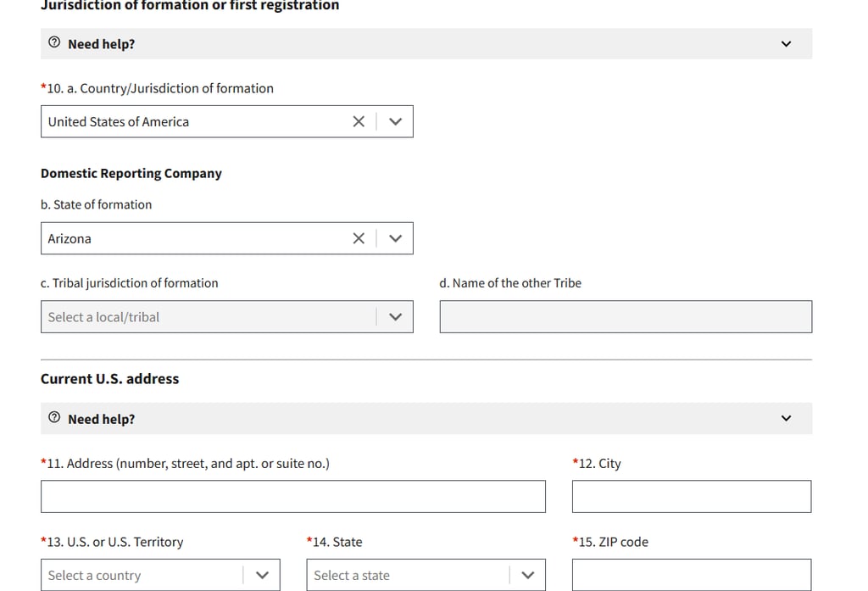Open State of formation dropdown arrow

(395, 238)
